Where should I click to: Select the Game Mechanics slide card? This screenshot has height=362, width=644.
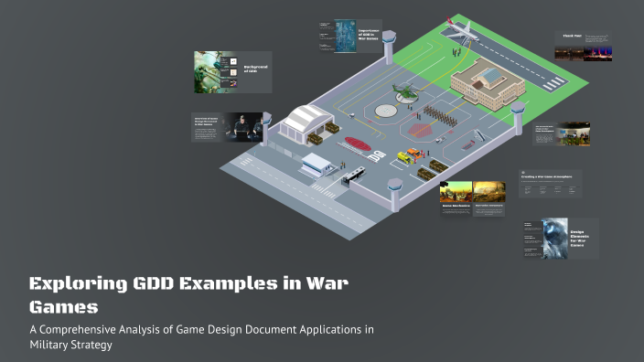(456, 198)
